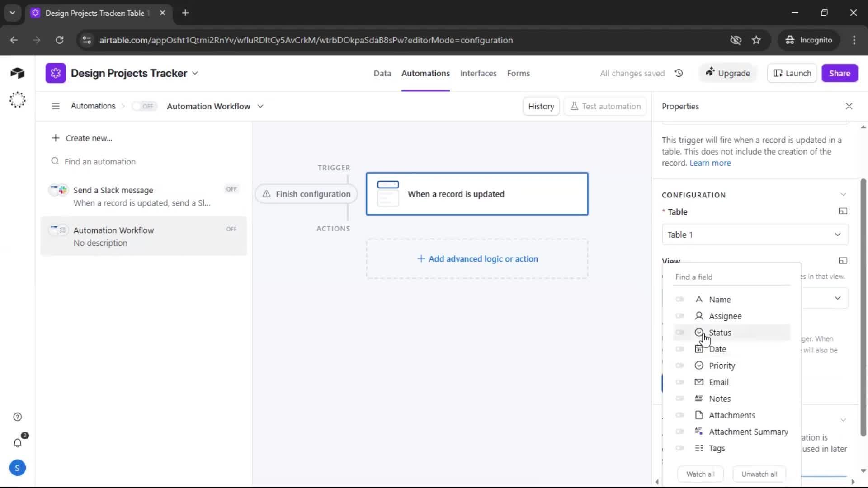Click the Date field calendar icon
The width and height of the screenshot is (868, 488).
699,349
